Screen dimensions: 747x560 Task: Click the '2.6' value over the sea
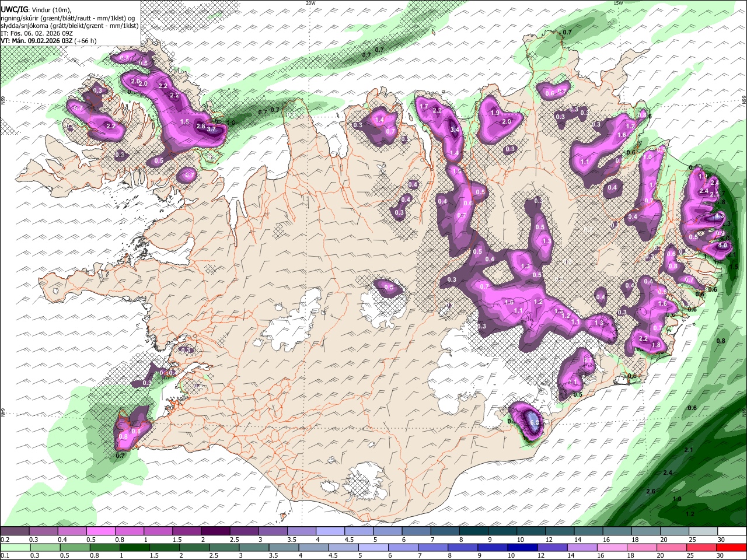pos(651,491)
